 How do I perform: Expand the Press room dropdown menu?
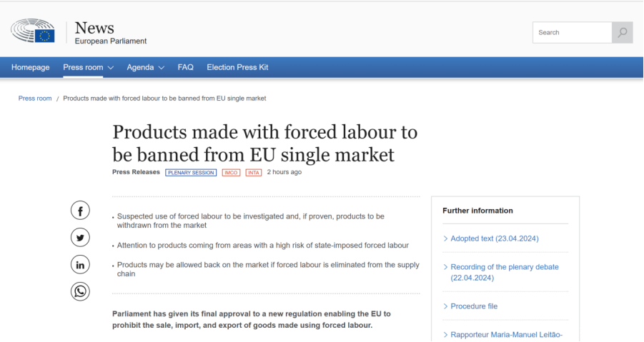(88, 68)
